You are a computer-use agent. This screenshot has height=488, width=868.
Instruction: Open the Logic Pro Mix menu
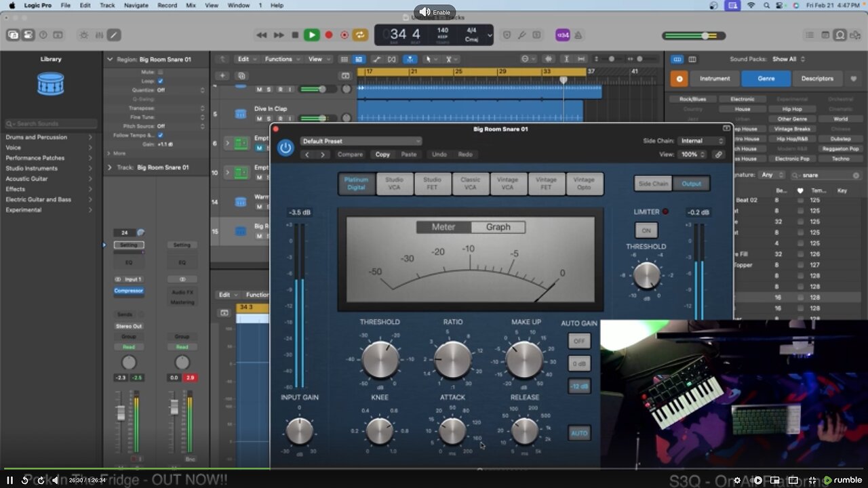point(191,5)
